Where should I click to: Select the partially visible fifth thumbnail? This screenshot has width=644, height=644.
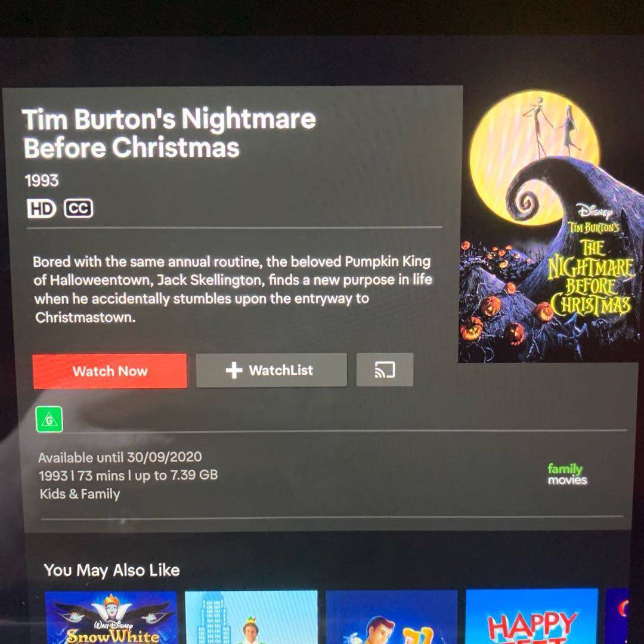tap(617, 616)
